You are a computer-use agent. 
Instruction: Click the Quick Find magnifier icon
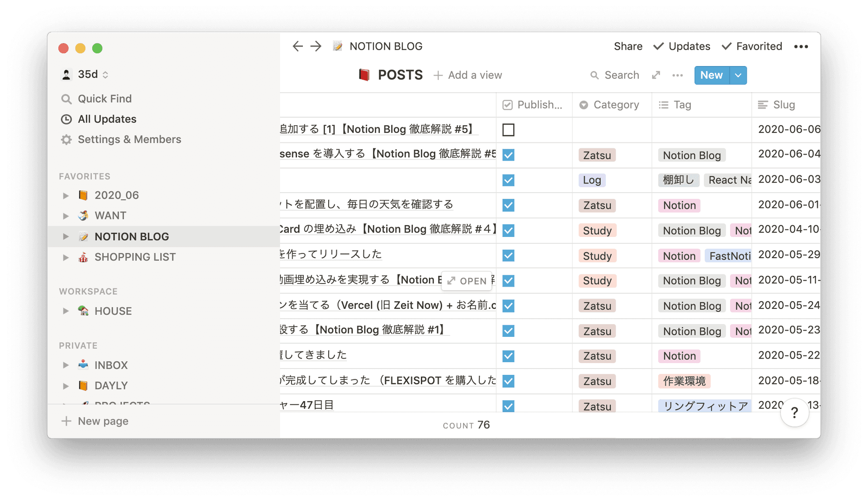(x=66, y=99)
